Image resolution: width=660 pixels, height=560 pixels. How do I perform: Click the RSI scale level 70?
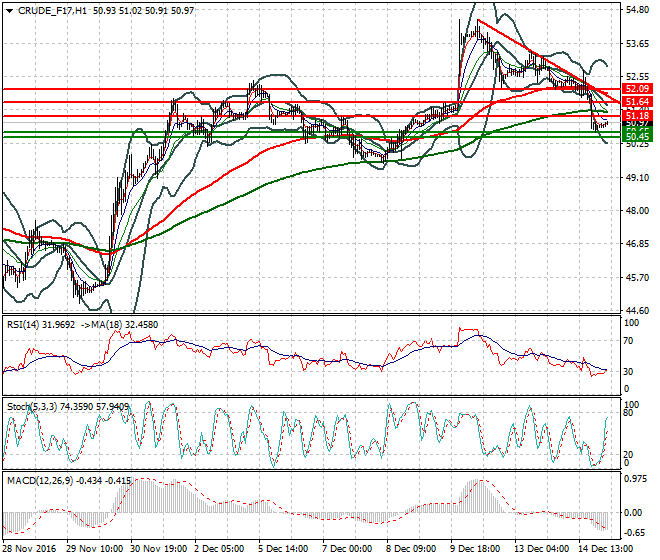tap(628, 341)
